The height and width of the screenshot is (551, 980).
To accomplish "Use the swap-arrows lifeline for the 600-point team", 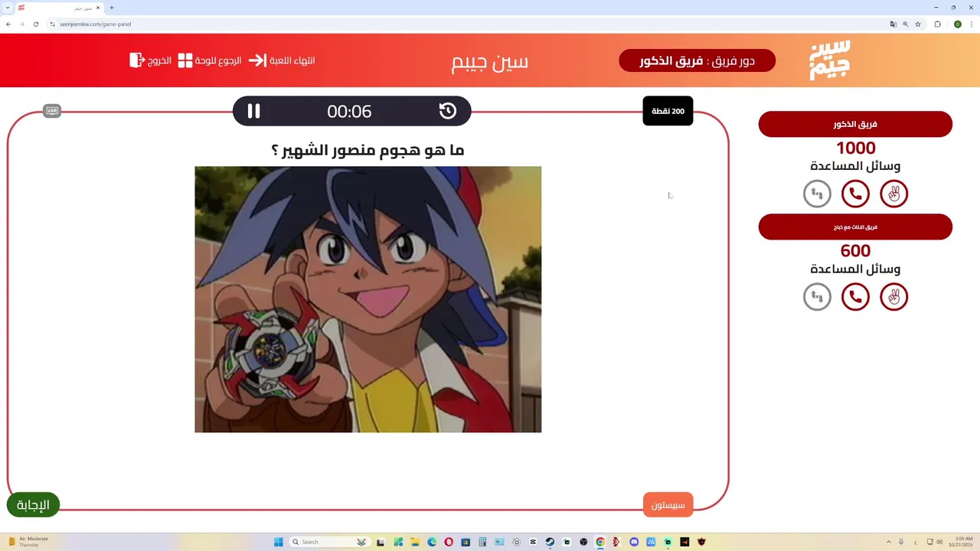I will [x=817, y=296].
